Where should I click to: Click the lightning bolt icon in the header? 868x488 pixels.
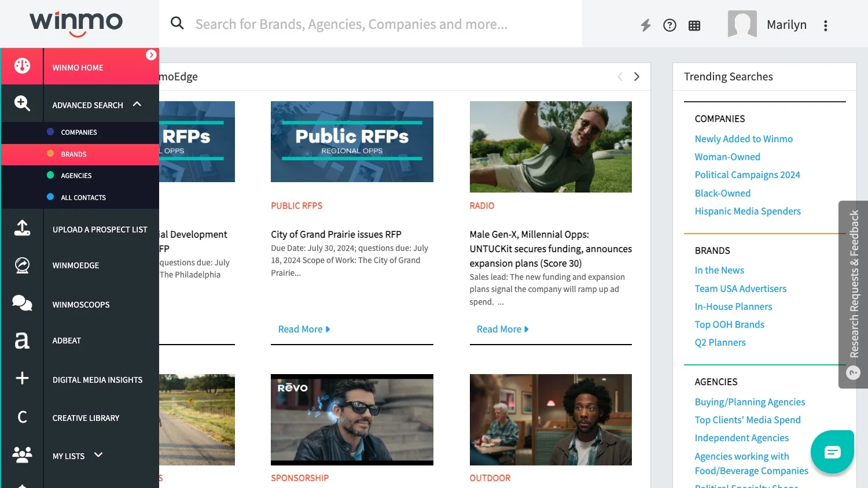646,25
